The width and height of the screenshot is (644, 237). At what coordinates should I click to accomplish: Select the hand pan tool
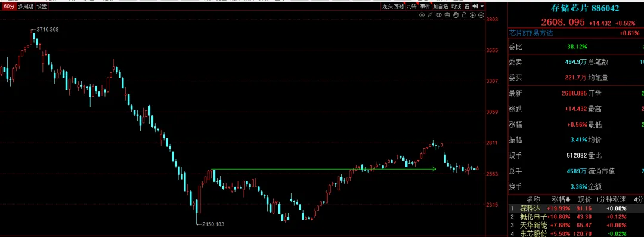pyautogui.click(x=456, y=15)
